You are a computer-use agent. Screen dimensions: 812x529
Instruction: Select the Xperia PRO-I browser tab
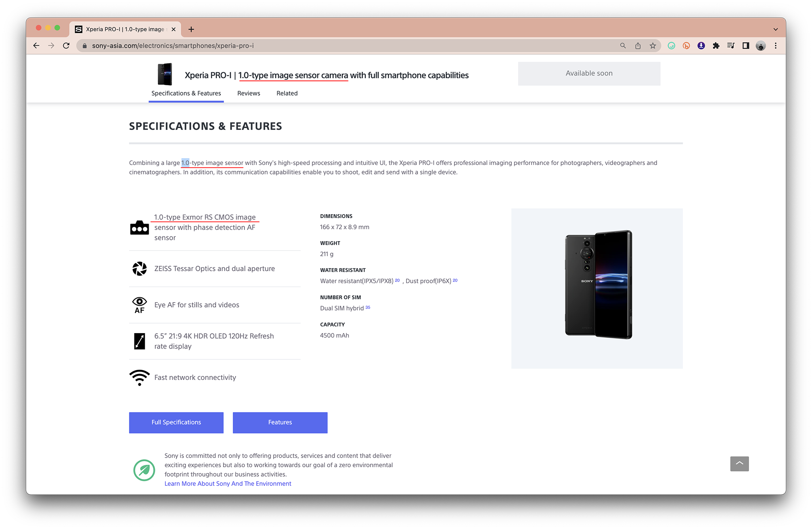point(125,29)
